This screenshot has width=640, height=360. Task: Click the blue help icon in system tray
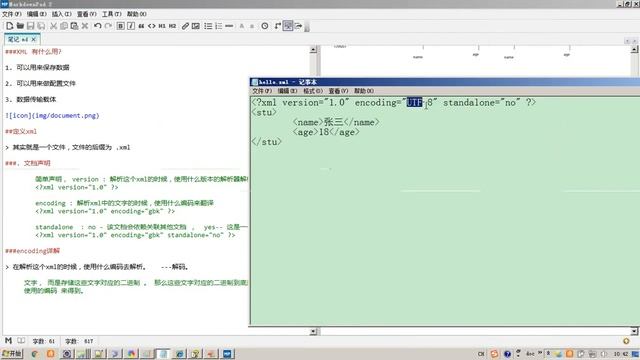[507, 353]
